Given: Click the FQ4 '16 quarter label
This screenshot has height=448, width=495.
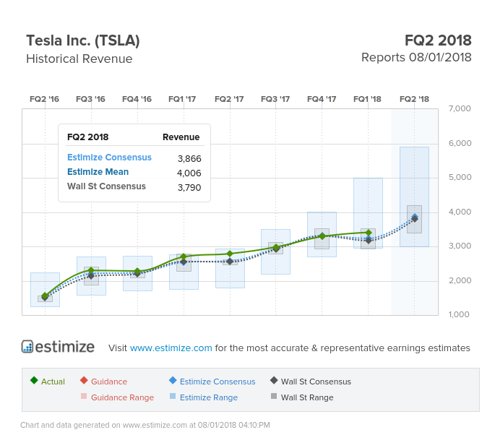Looking at the screenshot, I should (x=137, y=99).
